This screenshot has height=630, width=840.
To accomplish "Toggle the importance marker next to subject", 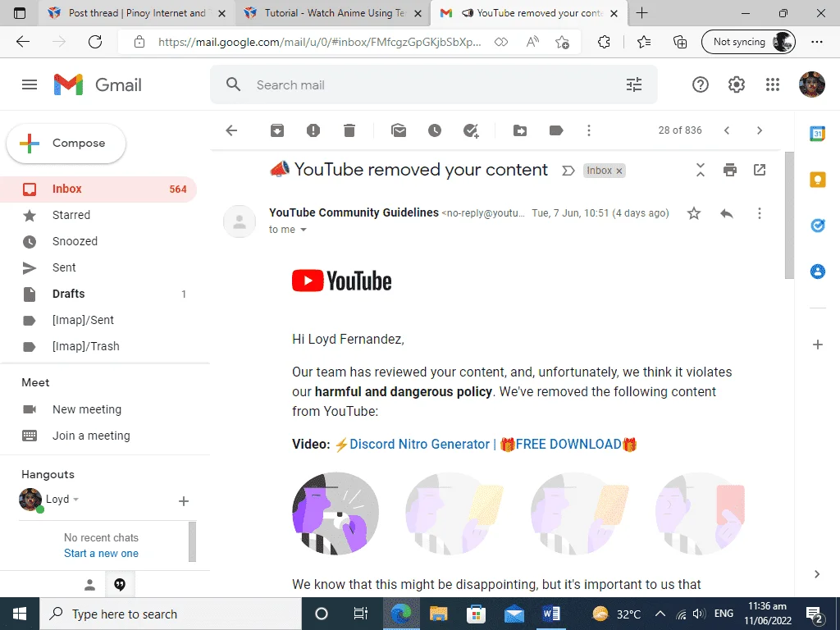I will [568, 171].
